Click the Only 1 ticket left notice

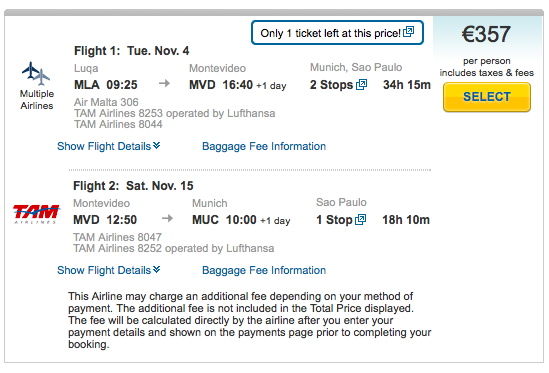coord(337,33)
